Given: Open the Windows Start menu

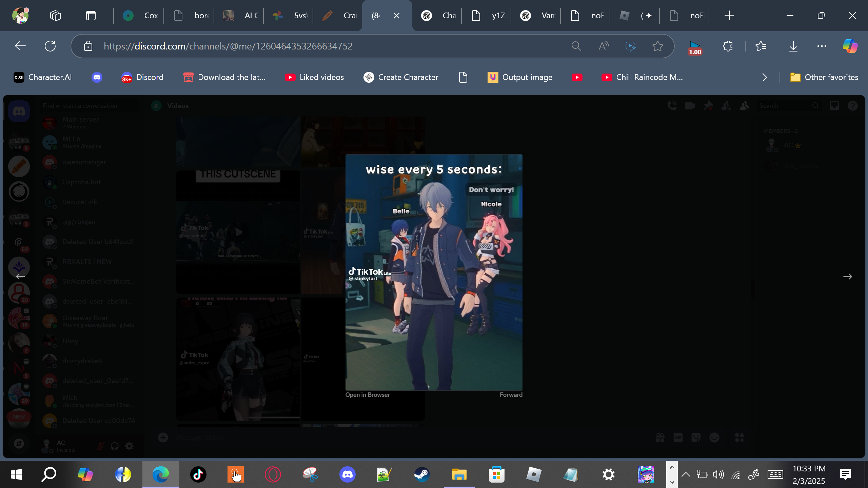Looking at the screenshot, I should point(16,474).
